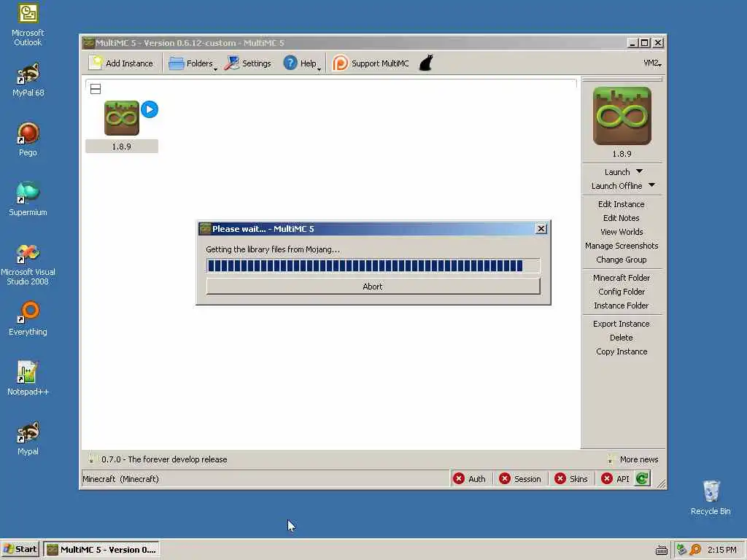Select the Mypal desktop icon

point(28,438)
